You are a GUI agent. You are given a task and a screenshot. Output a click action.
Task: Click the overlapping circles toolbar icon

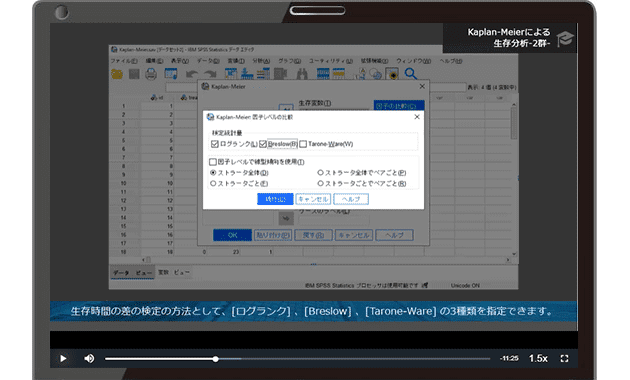coord(375,74)
